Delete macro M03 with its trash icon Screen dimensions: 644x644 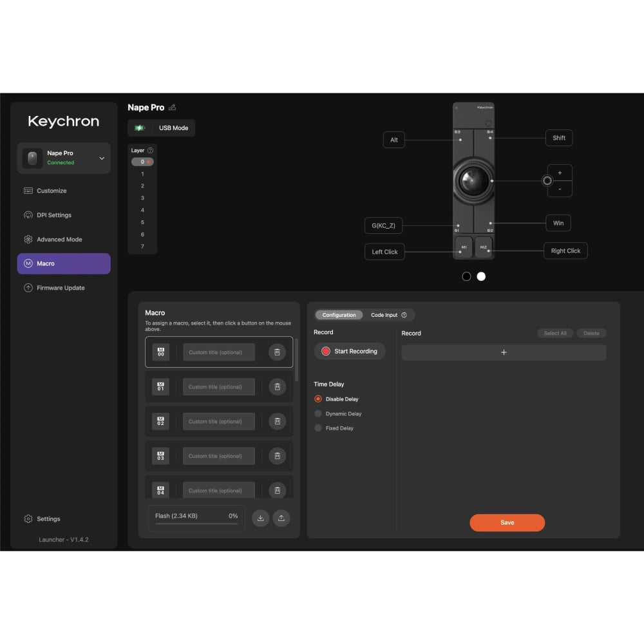click(277, 455)
